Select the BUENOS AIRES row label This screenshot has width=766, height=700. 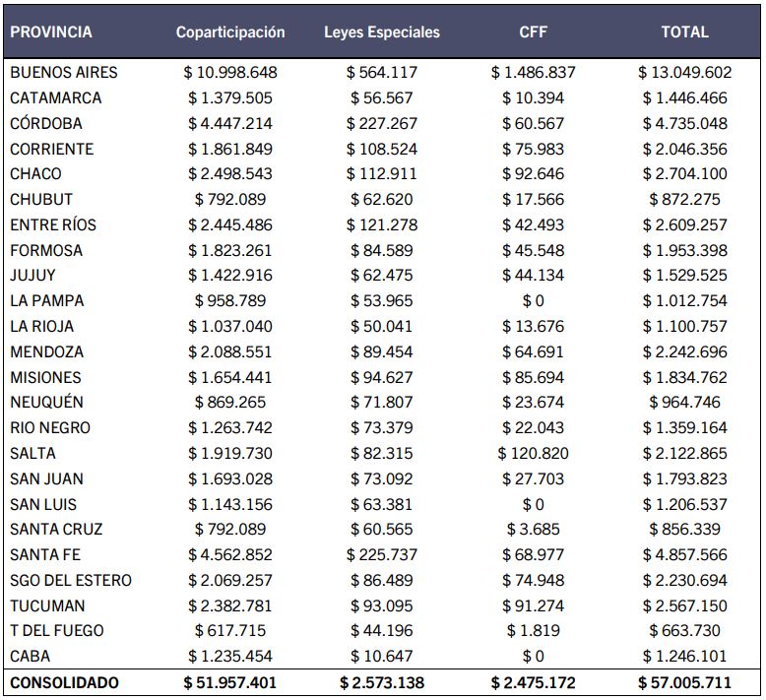(x=63, y=72)
